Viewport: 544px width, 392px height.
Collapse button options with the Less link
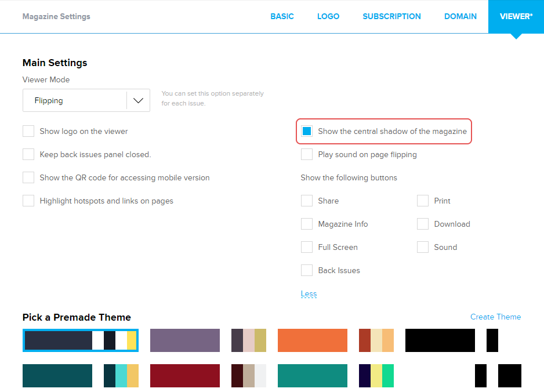[x=309, y=294]
